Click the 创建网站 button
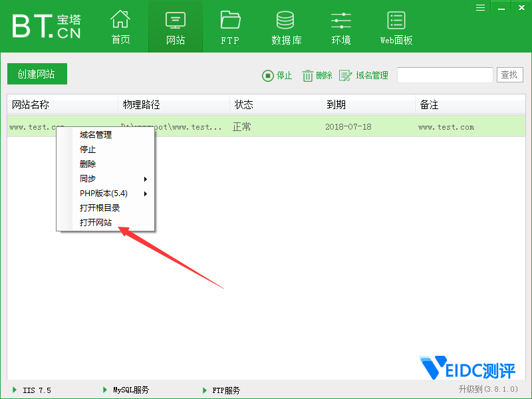532x399 pixels. tap(37, 74)
